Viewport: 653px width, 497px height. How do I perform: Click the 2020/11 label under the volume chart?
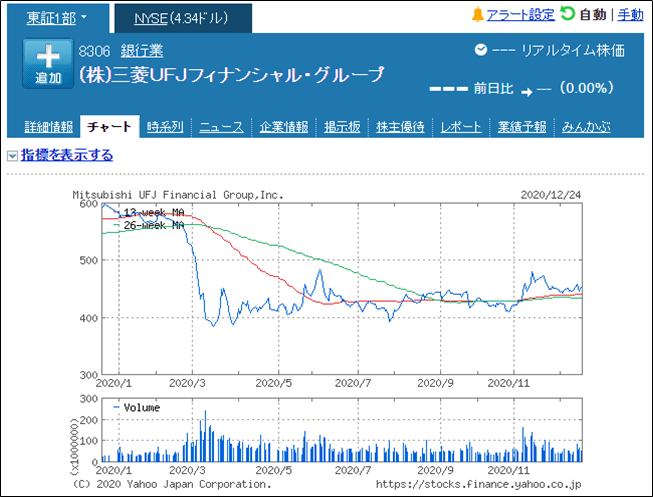[508, 470]
